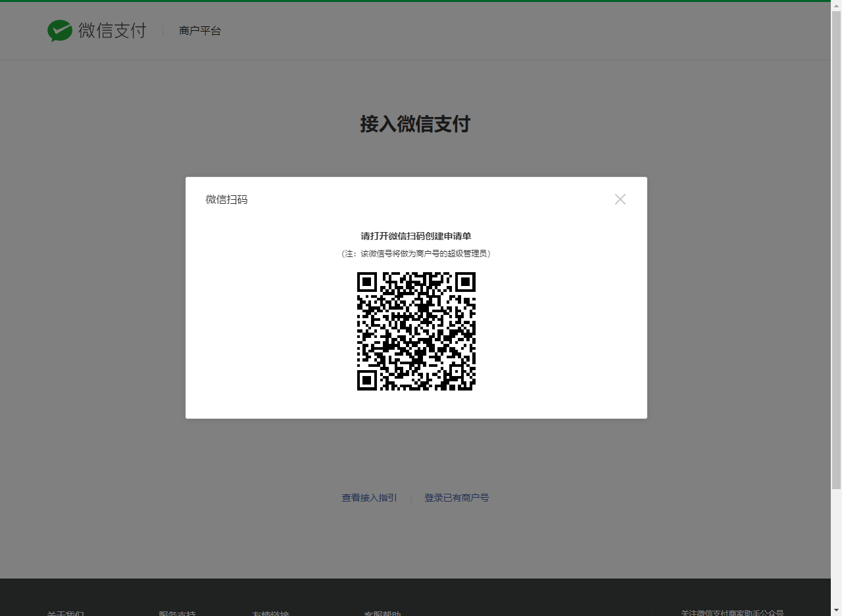Click the green WeChat Pay logo icon
Image resolution: width=842 pixels, height=616 pixels.
(60, 31)
